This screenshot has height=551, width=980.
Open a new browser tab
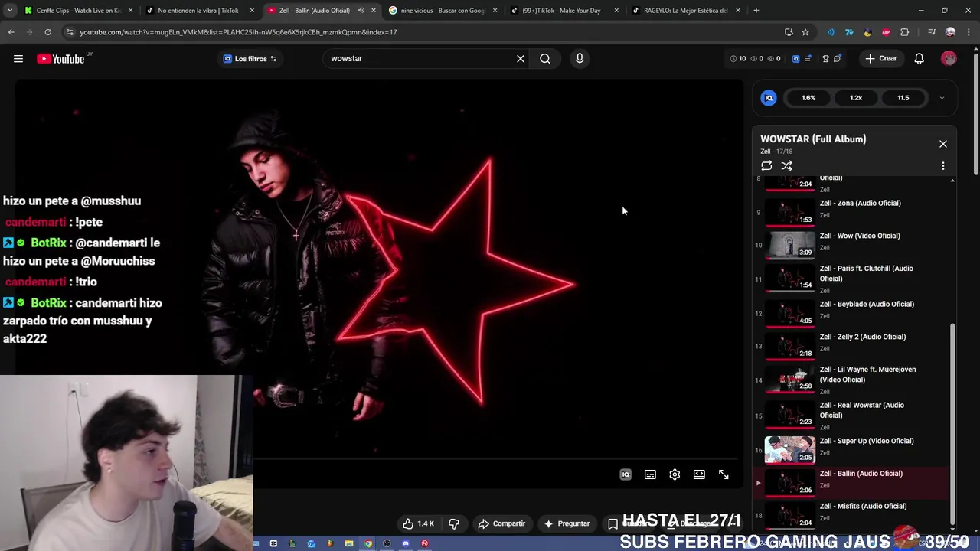click(x=756, y=11)
